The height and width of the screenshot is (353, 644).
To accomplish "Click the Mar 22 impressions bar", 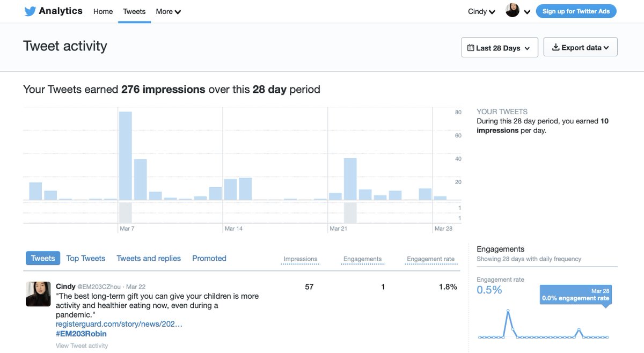I will 350,179.
